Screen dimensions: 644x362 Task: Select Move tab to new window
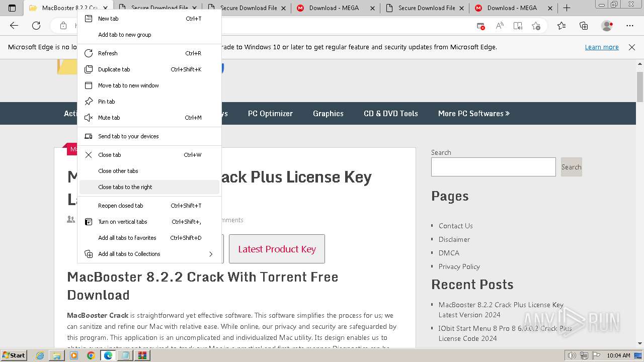(x=149, y=85)
